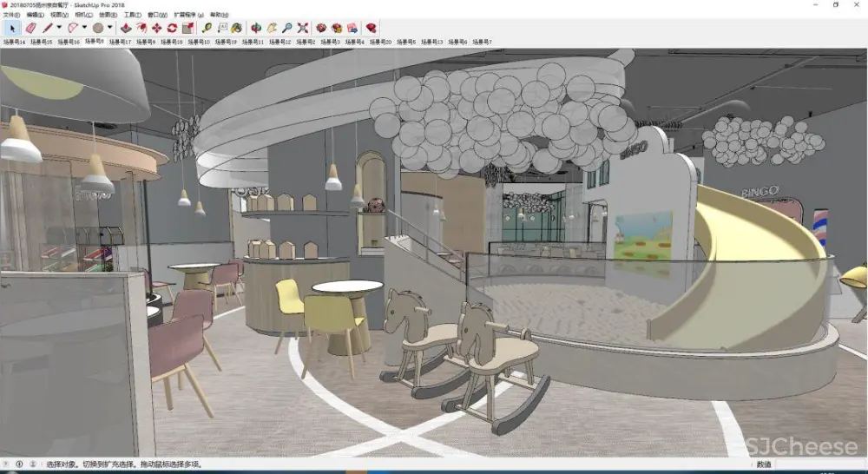Open the 扩展程序 (Extensions) menu
The height and width of the screenshot is (474, 868).
coord(188,15)
